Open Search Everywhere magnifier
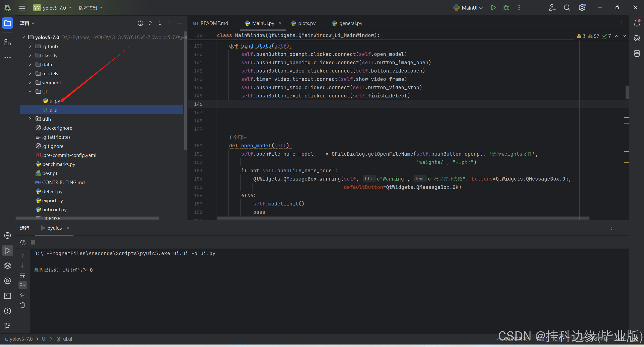This screenshot has height=347, width=644. (x=567, y=8)
